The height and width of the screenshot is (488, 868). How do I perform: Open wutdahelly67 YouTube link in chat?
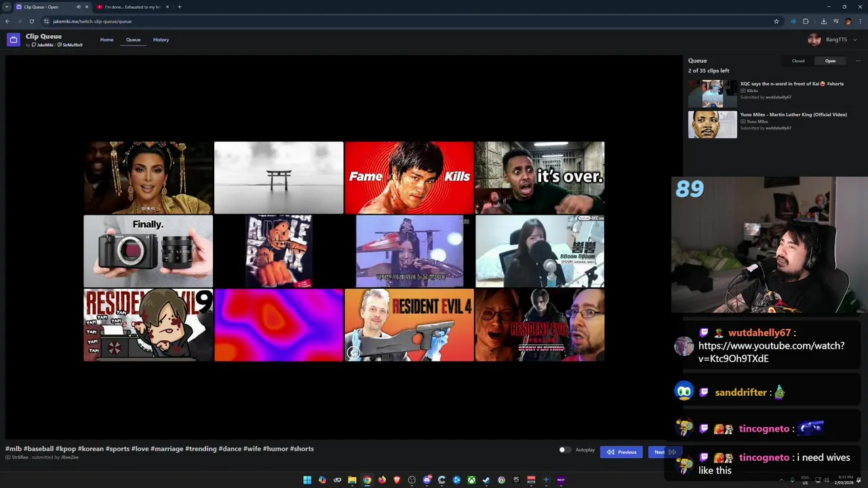coord(771,352)
